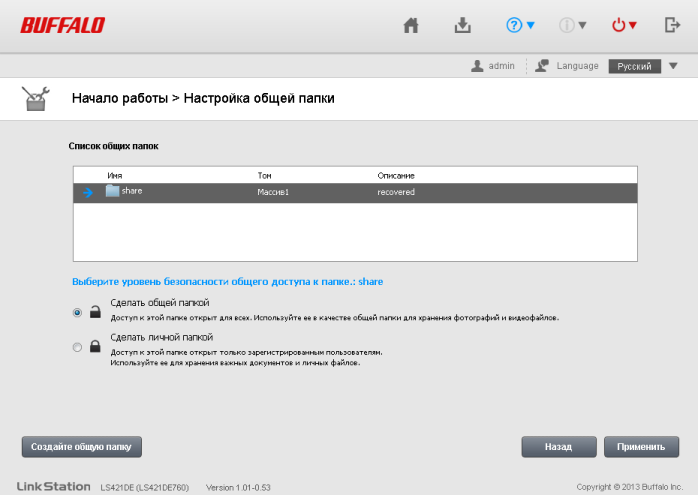Select 'Сделать общей папкой' radio button
698x495 pixels.
(77, 312)
